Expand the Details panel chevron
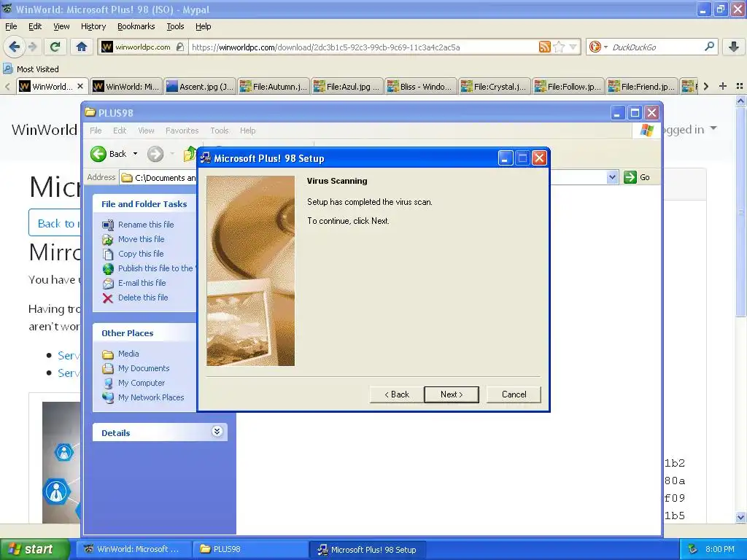747x560 pixels. click(x=217, y=432)
